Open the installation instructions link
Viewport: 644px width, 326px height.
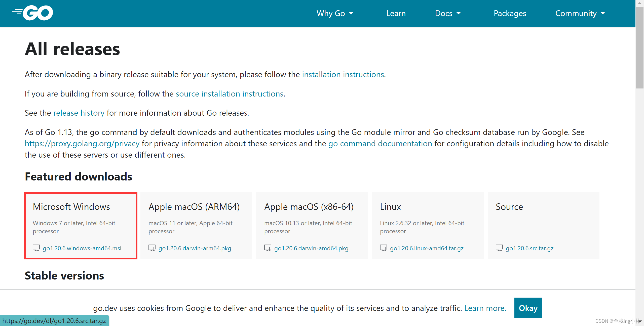(343, 74)
